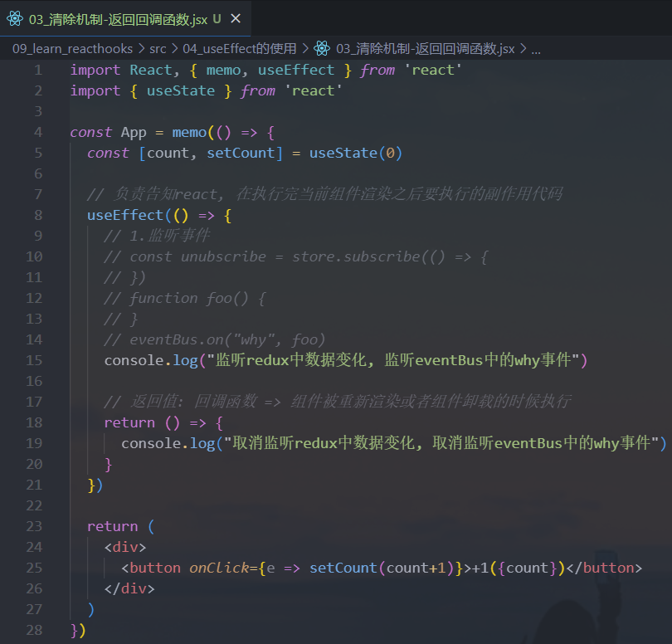672x644 pixels.
Task: Click 'useState(0)' call on line 5
Action: point(356,153)
